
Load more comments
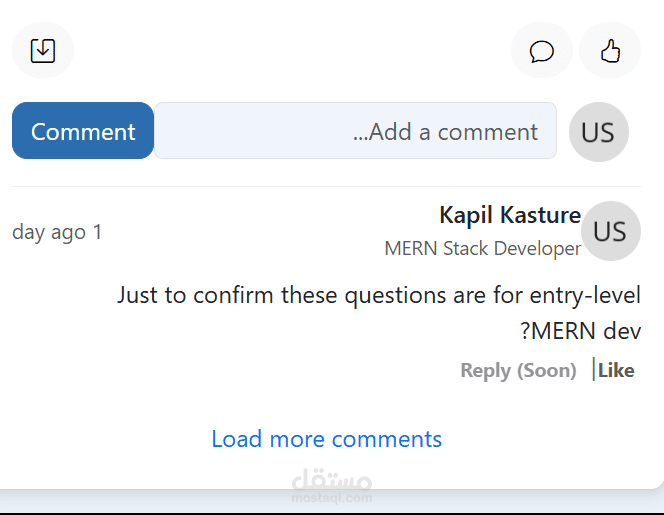point(326,439)
